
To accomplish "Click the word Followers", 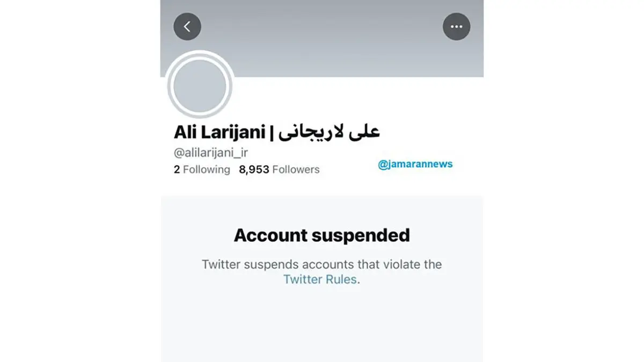I will [x=296, y=169].
